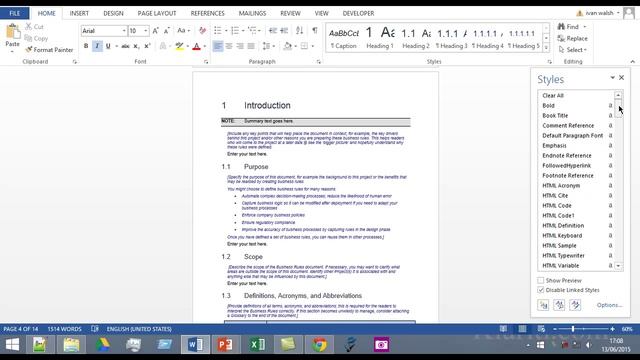Apply the Heading 2 style from gallery
The width and height of the screenshot is (640, 360).
tap(416, 38)
